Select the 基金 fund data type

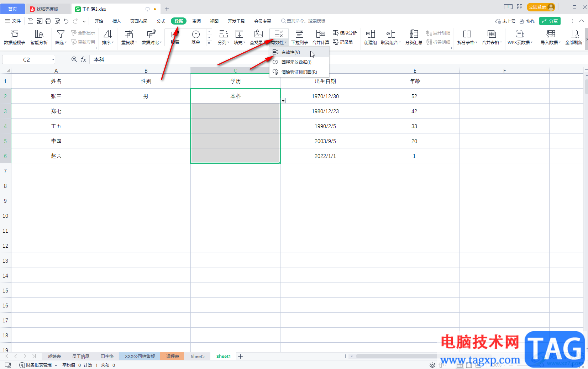pyautogui.click(x=196, y=37)
